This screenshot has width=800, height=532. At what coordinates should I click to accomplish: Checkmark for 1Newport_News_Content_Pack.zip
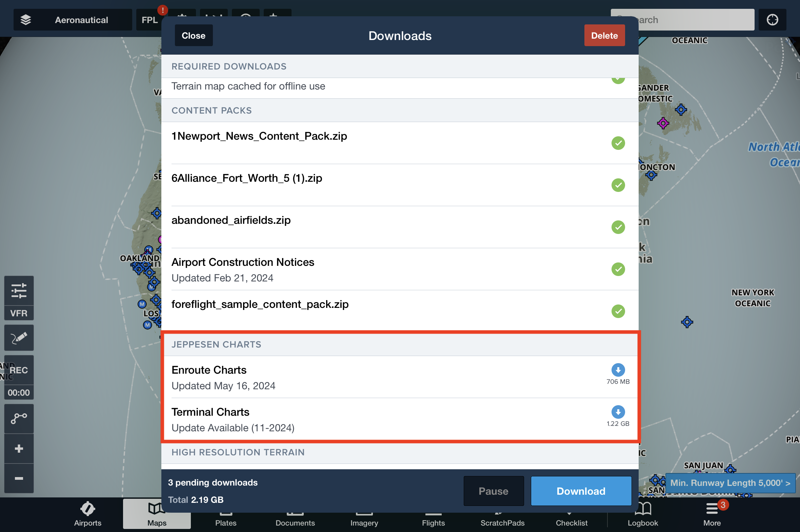618,143
